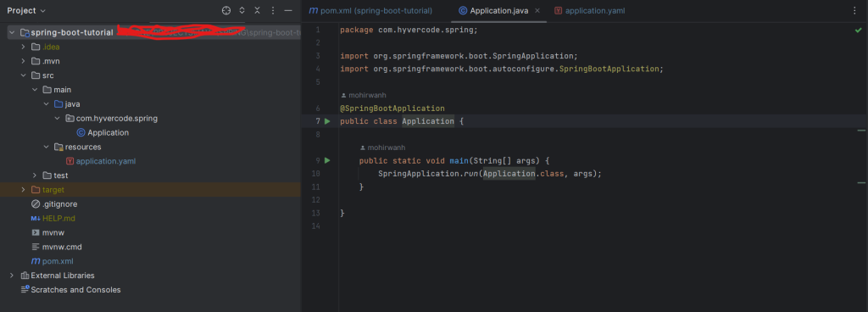Click package icon of com.hyvercode.spring
868x312 pixels.
coord(70,119)
